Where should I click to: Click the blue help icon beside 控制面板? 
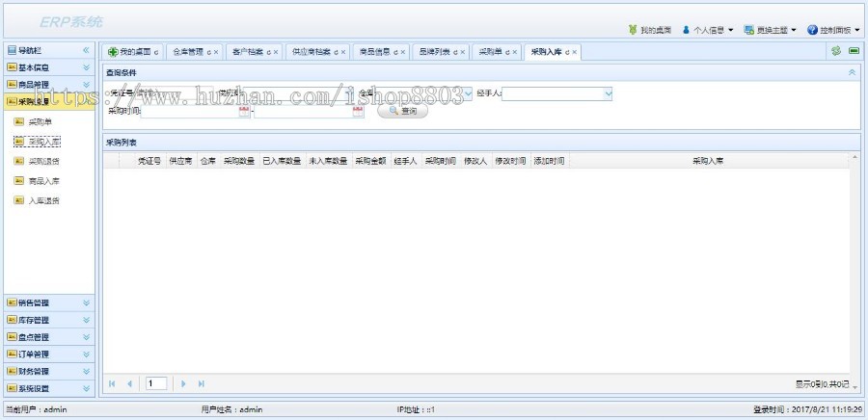(812, 30)
